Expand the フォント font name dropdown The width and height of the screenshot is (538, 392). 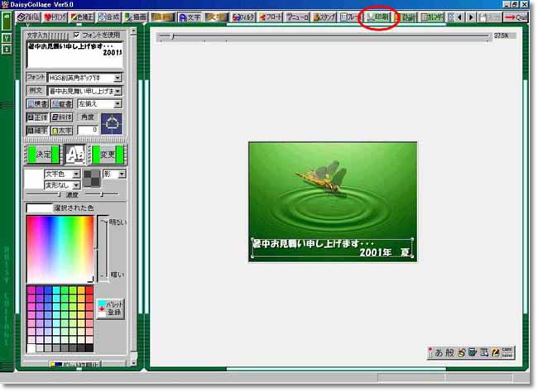(x=118, y=78)
